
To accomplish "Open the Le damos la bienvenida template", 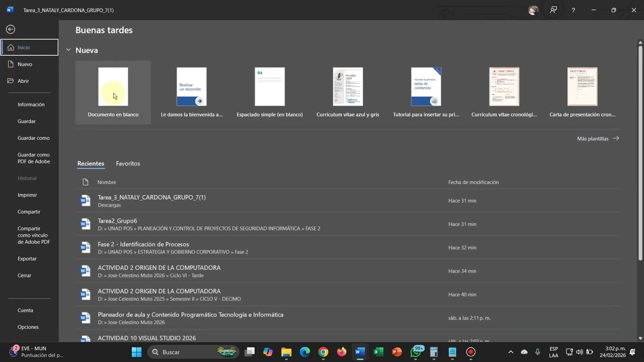I will (192, 93).
